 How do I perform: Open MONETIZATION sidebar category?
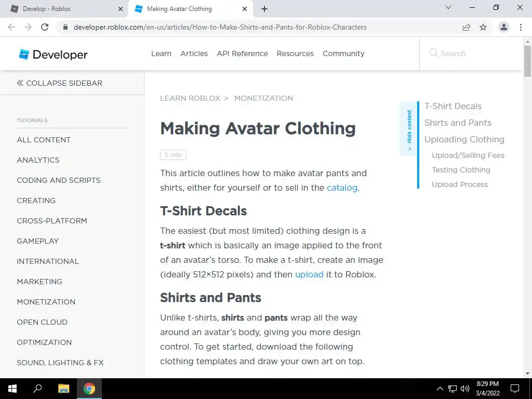click(46, 302)
